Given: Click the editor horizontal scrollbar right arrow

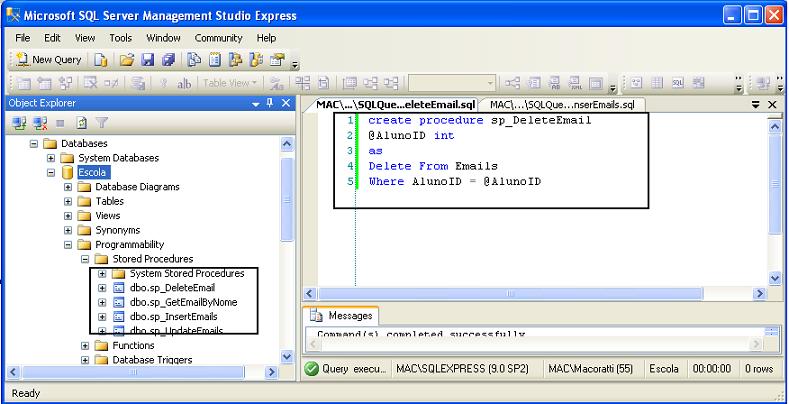Looking at the screenshot, I should click(760, 294).
